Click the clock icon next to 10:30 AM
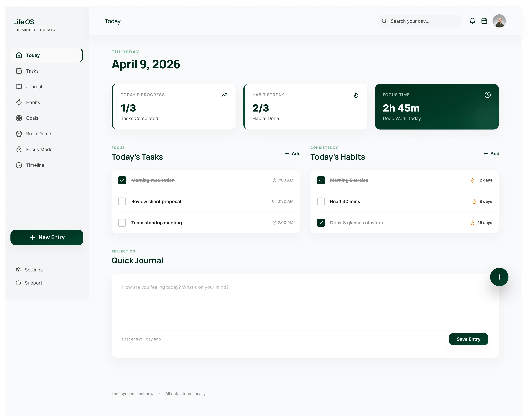The image size is (532, 416). click(x=272, y=202)
